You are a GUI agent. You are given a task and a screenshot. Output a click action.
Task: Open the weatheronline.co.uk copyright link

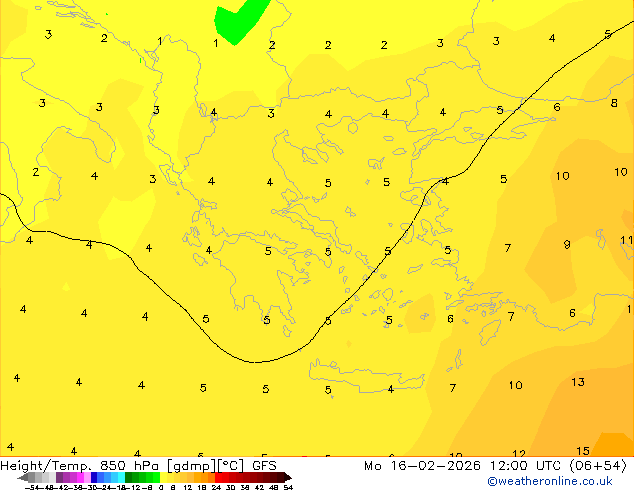coord(549,481)
